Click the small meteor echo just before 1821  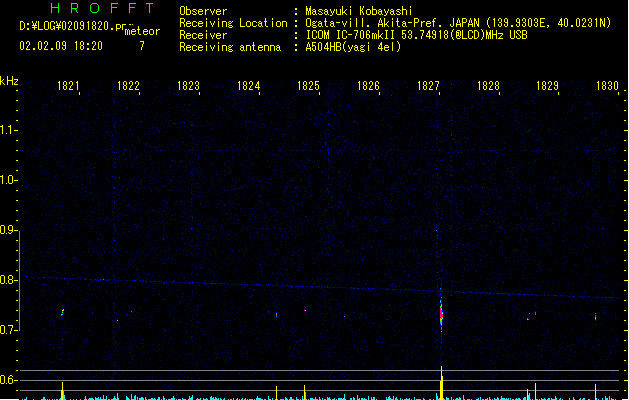(x=62, y=312)
